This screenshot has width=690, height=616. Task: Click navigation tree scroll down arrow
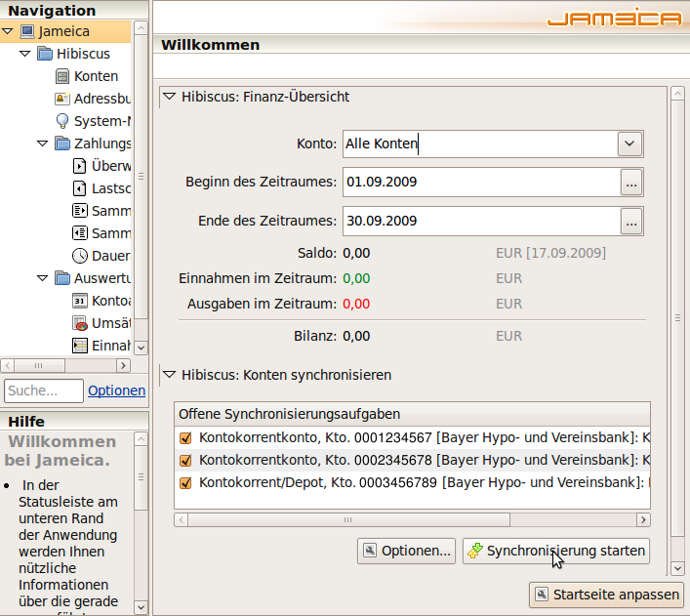[x=141, y=348]
